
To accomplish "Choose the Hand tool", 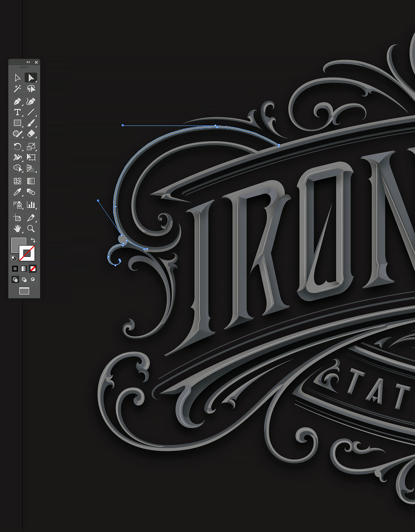I will click(17, 228).
